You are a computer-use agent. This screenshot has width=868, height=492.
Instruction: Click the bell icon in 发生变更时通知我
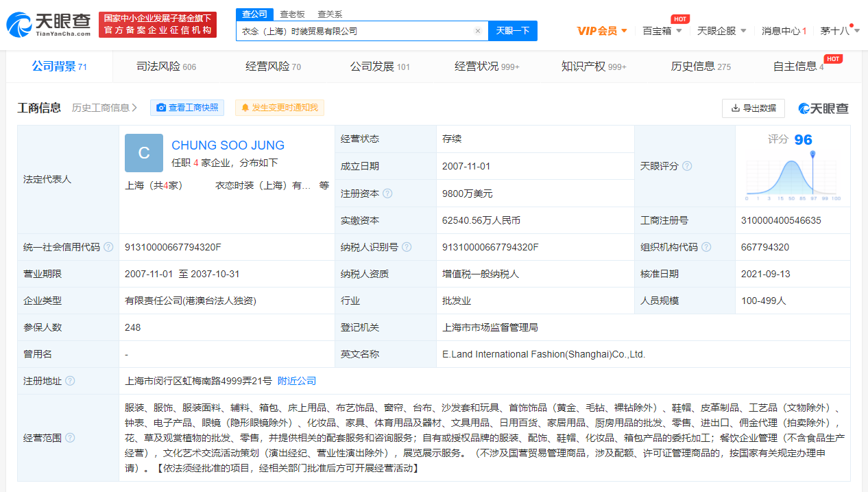coord(245,108)
